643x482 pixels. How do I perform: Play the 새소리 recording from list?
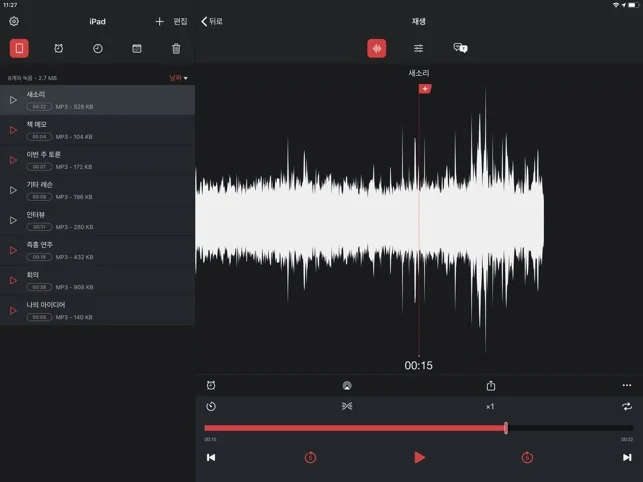point(13,100)
